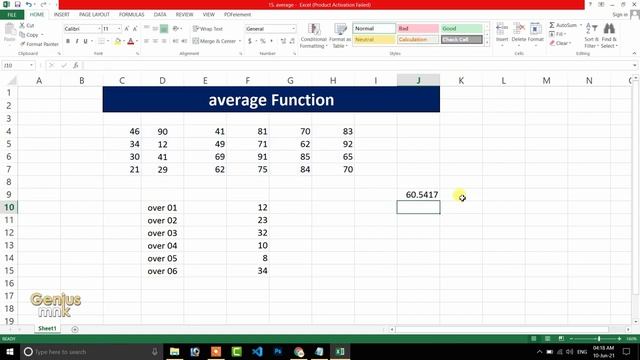The width and height of the screenshot is (640, 360).
Task: Click the Cut scissors icon
Action: [22, 25]
